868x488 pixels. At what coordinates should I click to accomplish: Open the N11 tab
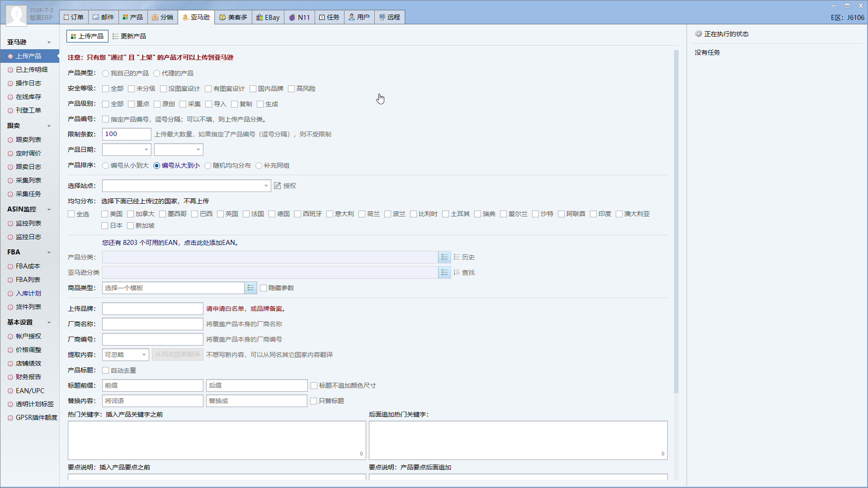(299, 17)
